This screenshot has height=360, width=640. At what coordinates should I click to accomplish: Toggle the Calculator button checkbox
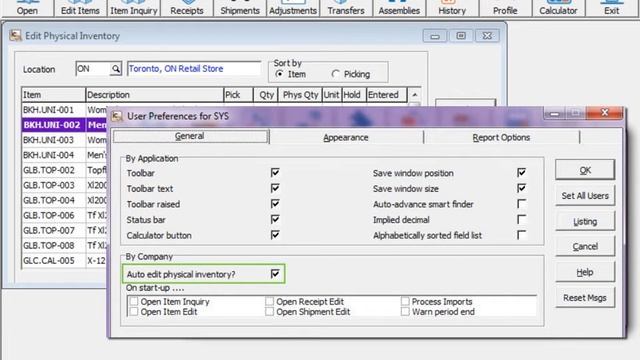(275, 235)
